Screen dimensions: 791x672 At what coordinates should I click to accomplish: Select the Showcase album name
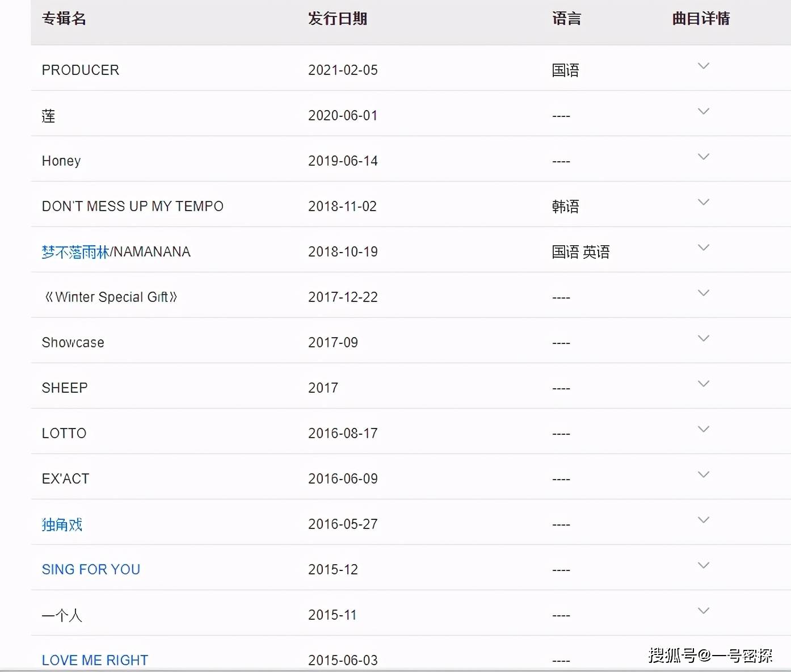click(x=73, y=342)
